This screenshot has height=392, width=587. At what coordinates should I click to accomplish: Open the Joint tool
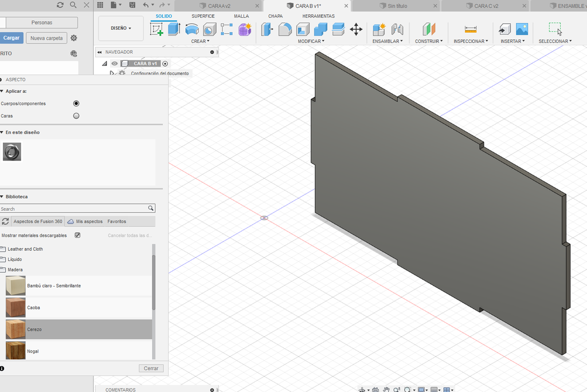(x=397, y=29)
